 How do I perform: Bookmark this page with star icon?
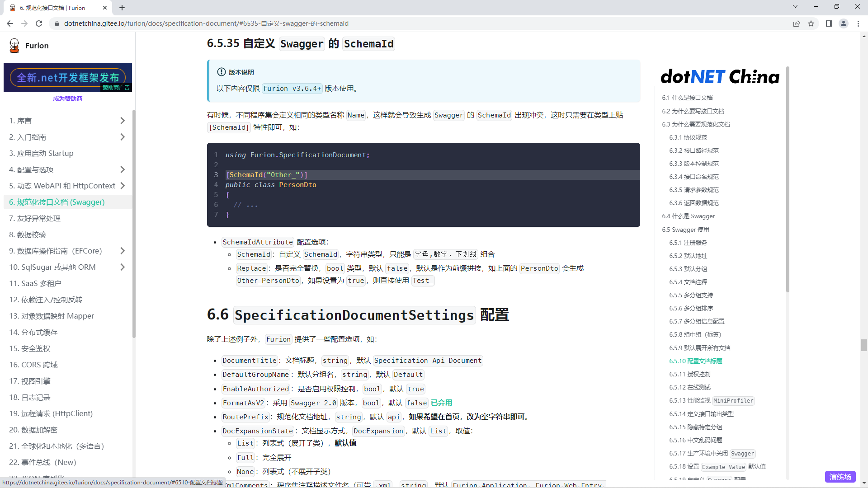pyautogui.click(x=811, y=23)
